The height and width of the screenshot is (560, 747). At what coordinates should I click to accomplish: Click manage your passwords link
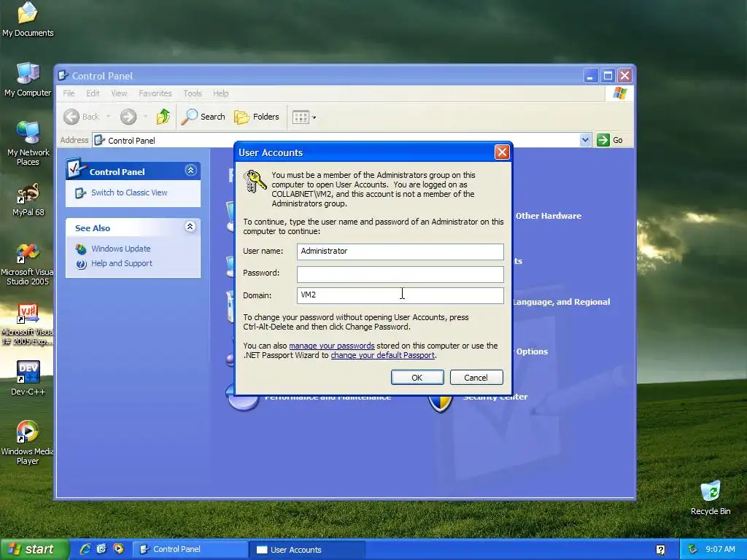332,346
